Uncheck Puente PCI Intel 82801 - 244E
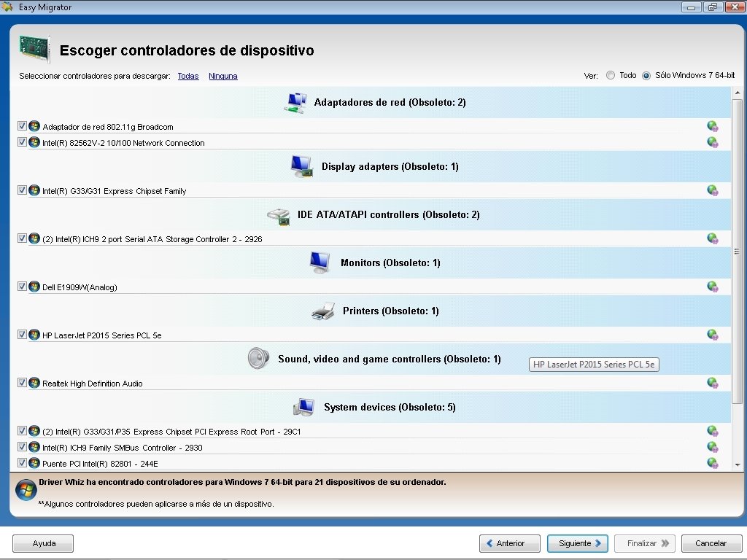747x560 pixels. tap(22, 462)
